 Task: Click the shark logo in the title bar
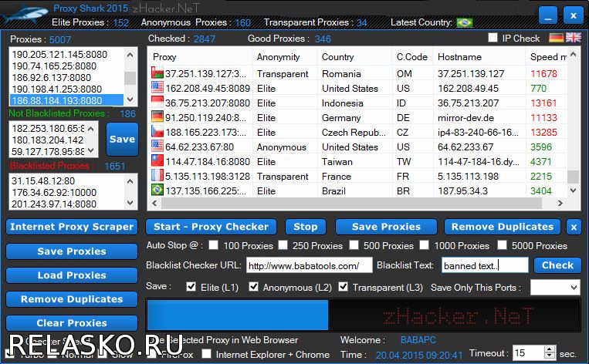(x=25, y=14)
